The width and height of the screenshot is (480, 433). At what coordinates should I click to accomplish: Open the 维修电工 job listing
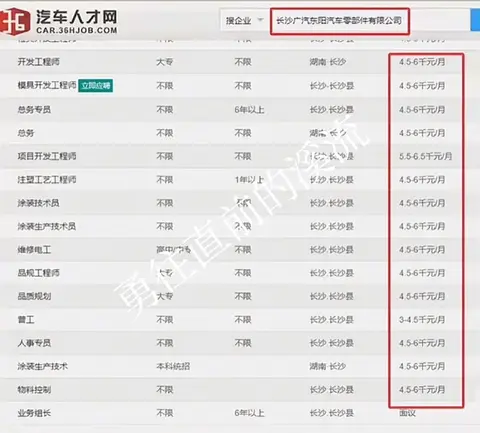pyautogui.click(x=34, y=250)
